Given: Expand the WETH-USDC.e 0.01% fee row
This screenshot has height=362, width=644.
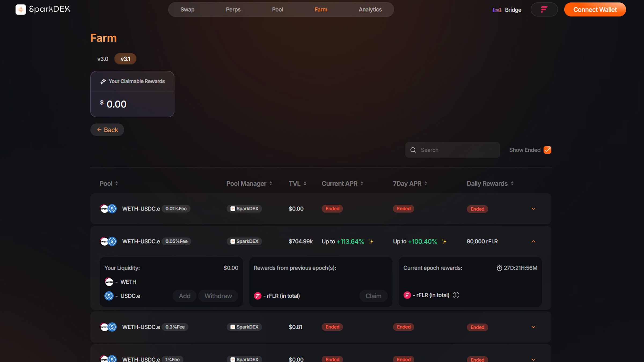Looking at the screenshot, I should click(533, 209).
